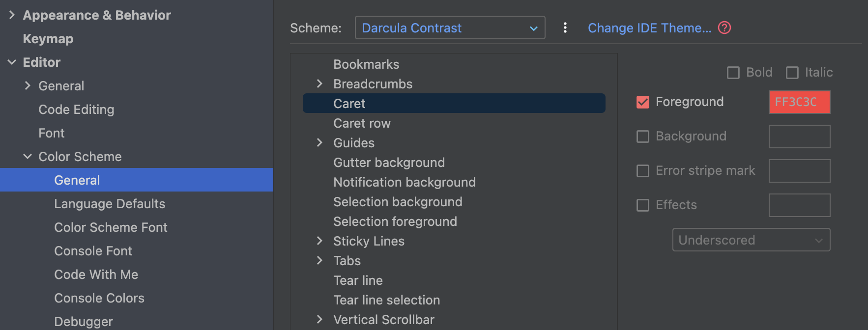Image resolution: width=868 pixels, height=330 pixels.
Task: Open Keymap settings page
Action: [48, 39]
